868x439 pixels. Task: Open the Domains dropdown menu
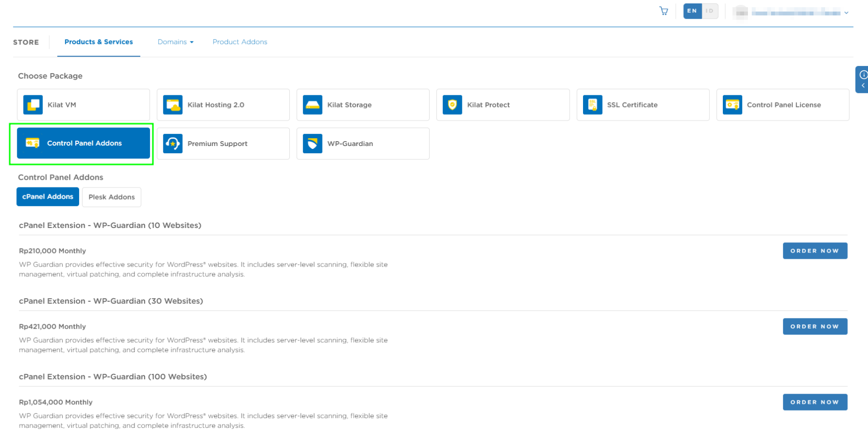tap(175, 42)
